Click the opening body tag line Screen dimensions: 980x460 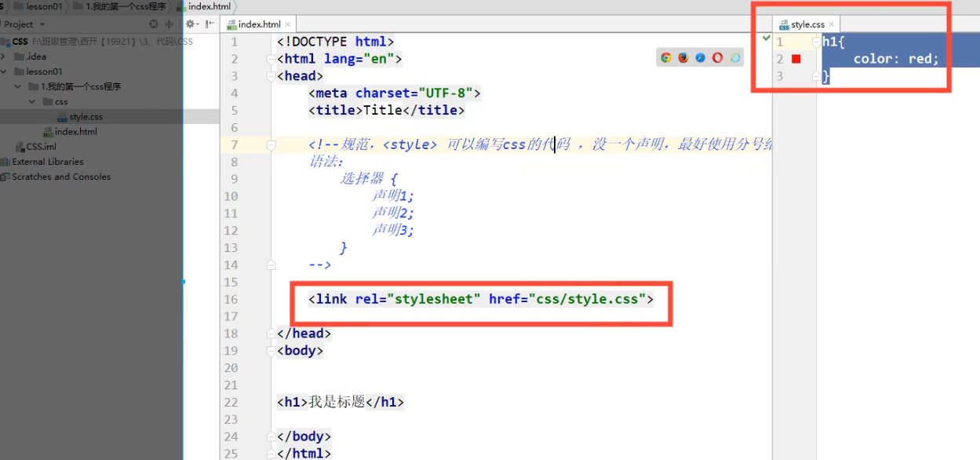tap(300, 351)
